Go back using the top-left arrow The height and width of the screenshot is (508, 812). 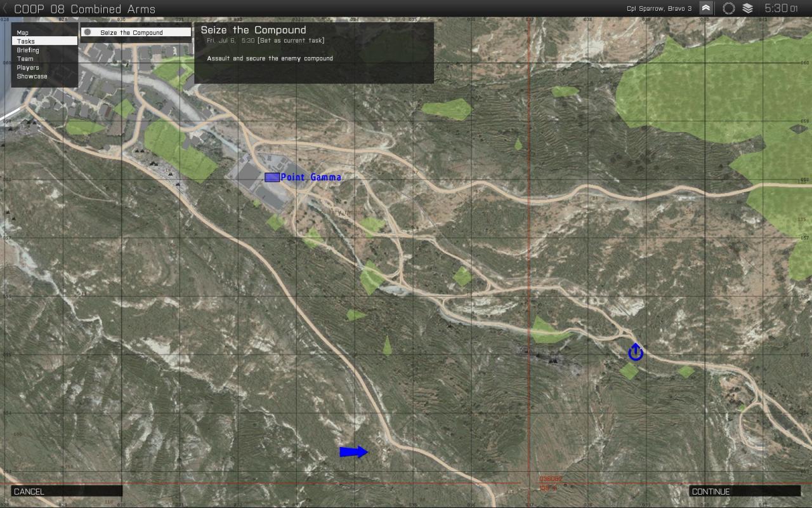[x=5, y=9]
